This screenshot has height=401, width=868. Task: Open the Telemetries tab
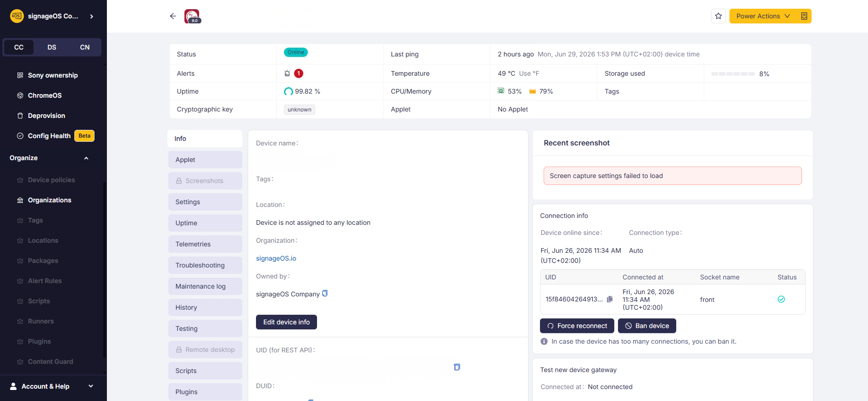205,244
